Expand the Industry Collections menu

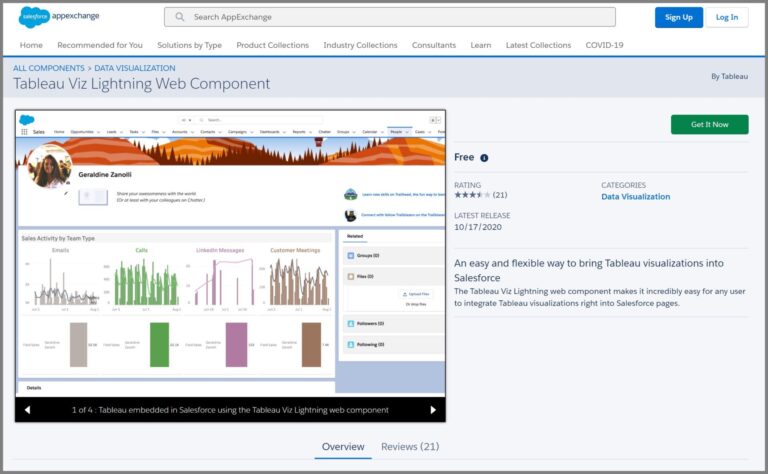click(x=359, y=45)
